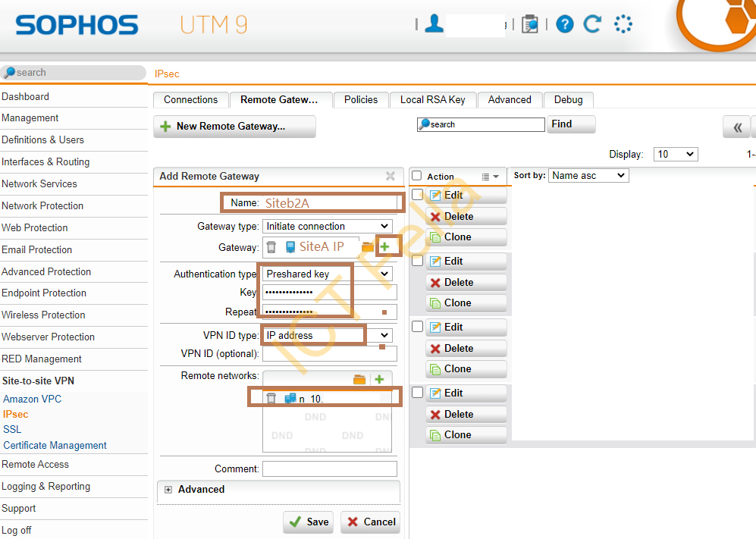Open Remote networks folder browse icon
The height and width of the screenshot is (539, 756).
[359, 379]
